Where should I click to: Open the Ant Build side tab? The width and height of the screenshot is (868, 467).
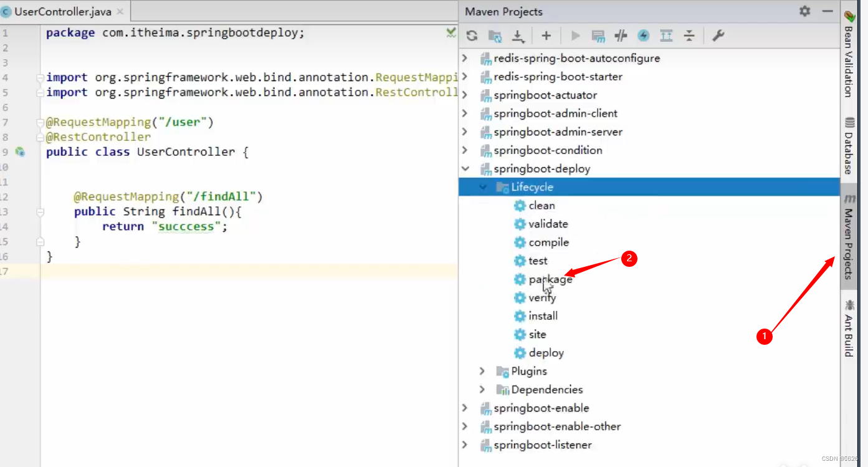click(x=849, y=329)
